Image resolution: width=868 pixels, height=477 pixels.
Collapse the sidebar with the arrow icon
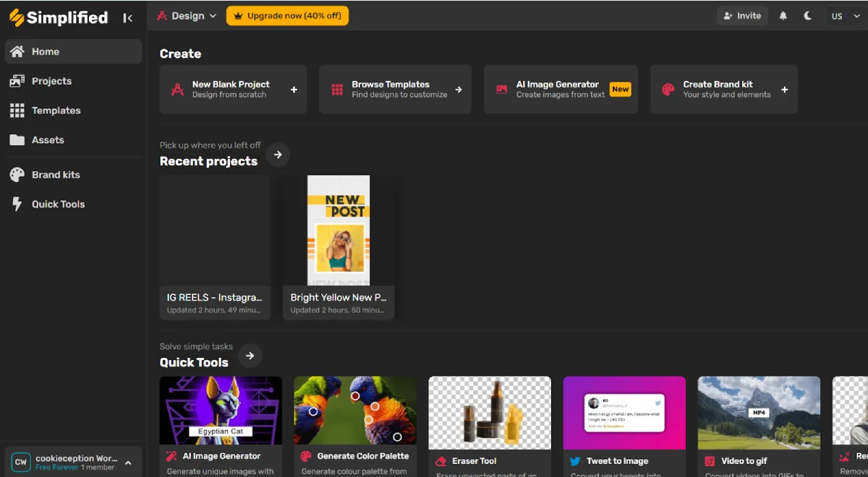tap(128, 18)
